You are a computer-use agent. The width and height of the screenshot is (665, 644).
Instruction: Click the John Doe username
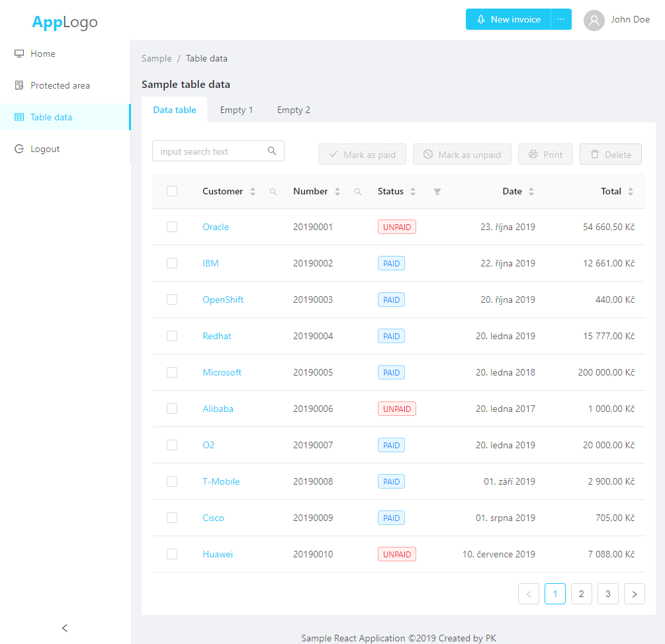pyautogui.click(x=630, y=19)
